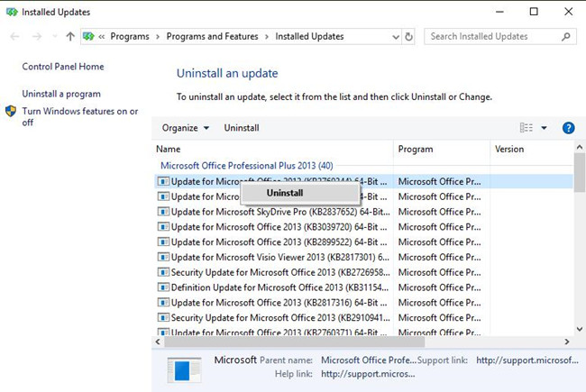Select the Visio Viewer 2013 KB2817301 update
Image resolution: width=586 pixels, height=392 pixels.
[x=363, y=258]
